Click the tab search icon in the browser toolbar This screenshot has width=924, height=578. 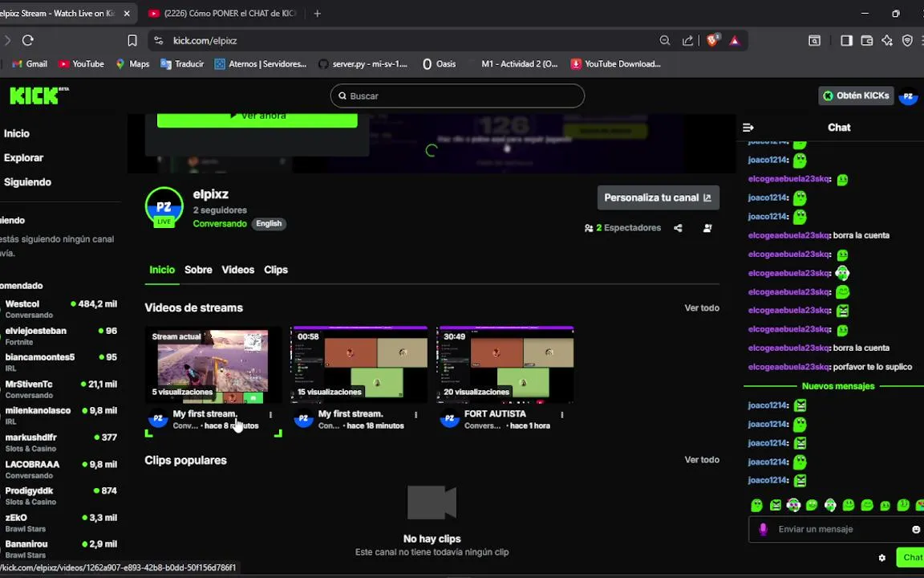coord(814,41)
